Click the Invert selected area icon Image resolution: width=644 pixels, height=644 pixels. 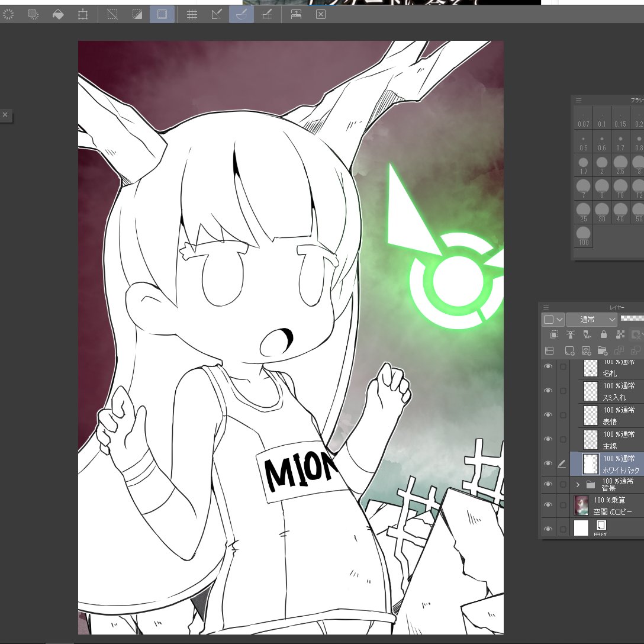pyautogui.click(x=137, y=14)
